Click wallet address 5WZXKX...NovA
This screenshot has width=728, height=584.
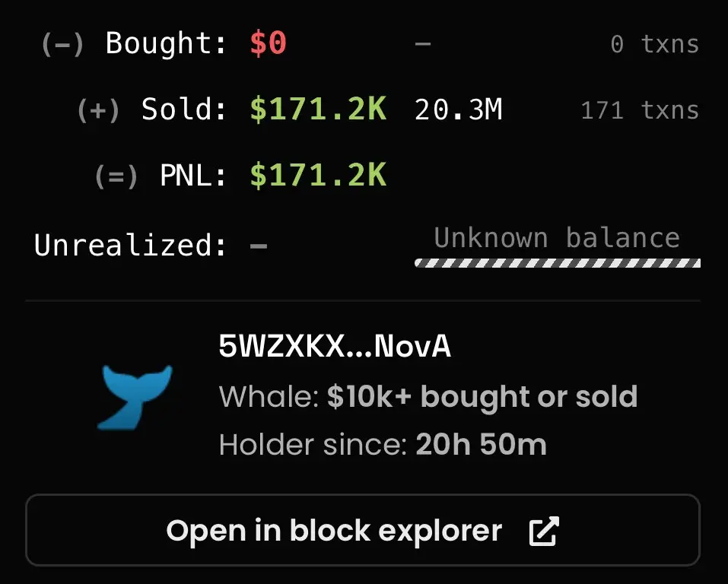click(335, 347)
